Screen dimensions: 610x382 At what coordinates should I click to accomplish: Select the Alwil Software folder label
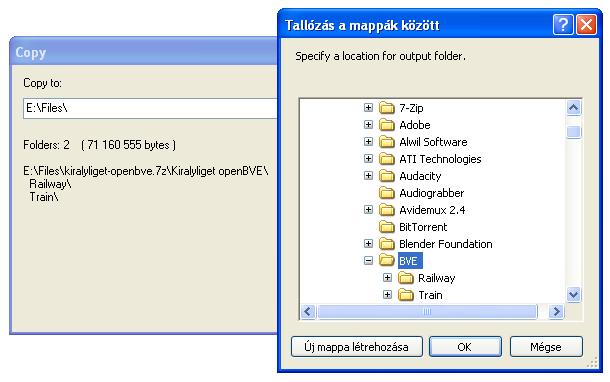click(433, 142)
